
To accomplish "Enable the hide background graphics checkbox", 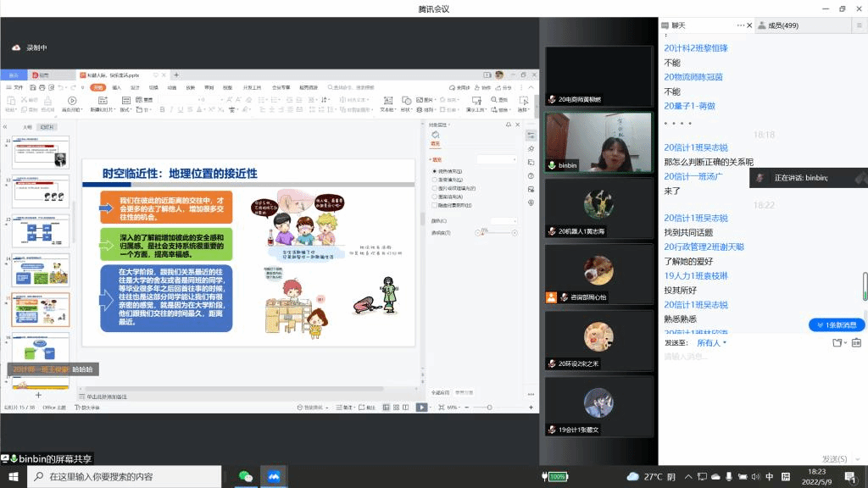I will click(435, 205).
